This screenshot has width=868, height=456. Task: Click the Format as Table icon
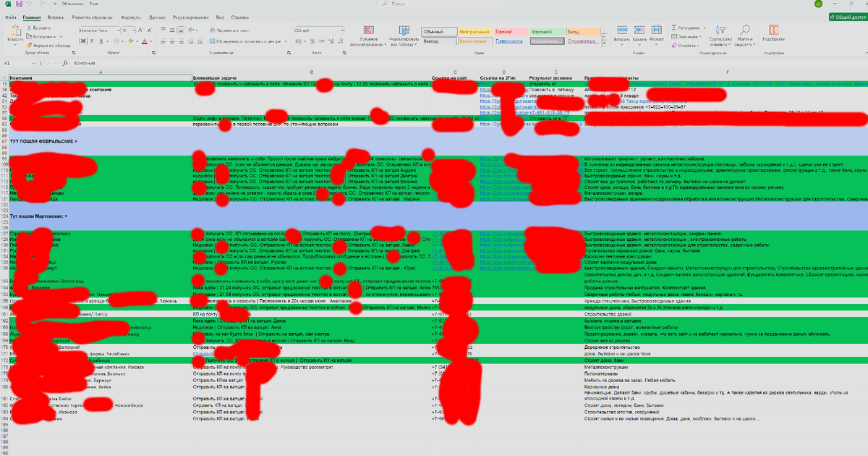point(404,31)
